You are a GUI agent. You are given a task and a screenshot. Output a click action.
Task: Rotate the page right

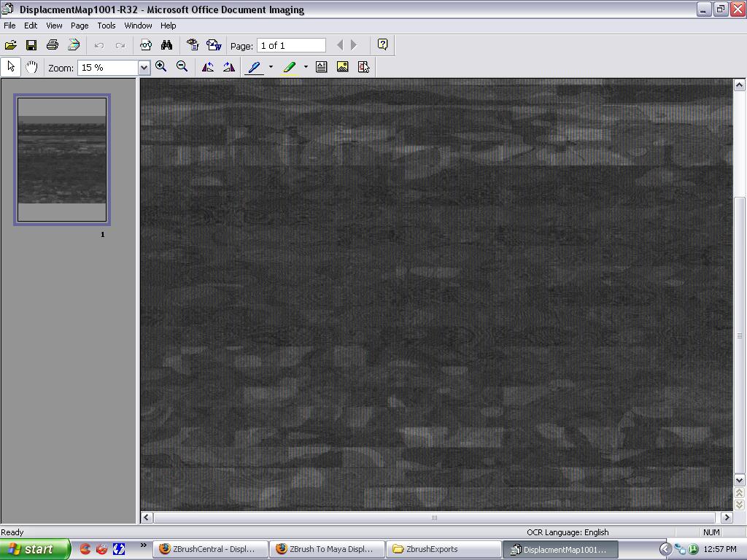click(x=229, y=67)
